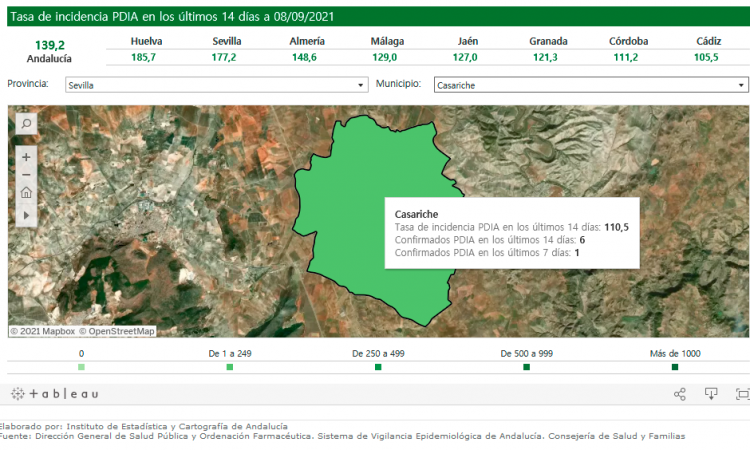The height and width of the screenshot is (450, 750).
Task: Zoom out on the map
Action: pyautogui.click(x=26, y=175)
